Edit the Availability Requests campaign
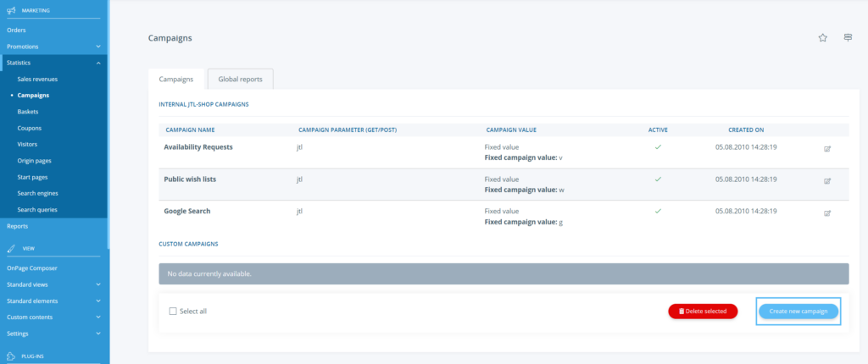This screenshot has width=868, height=364. 827,148
